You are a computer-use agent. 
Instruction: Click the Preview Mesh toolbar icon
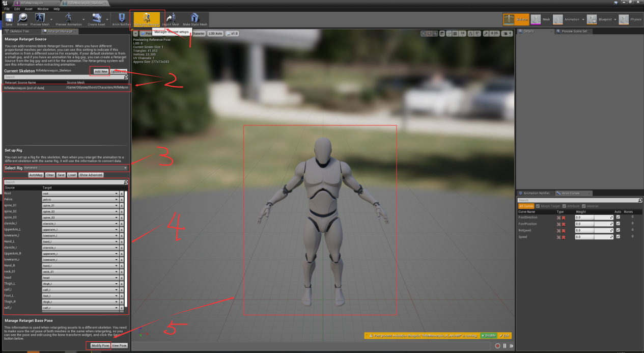[39, 19]
